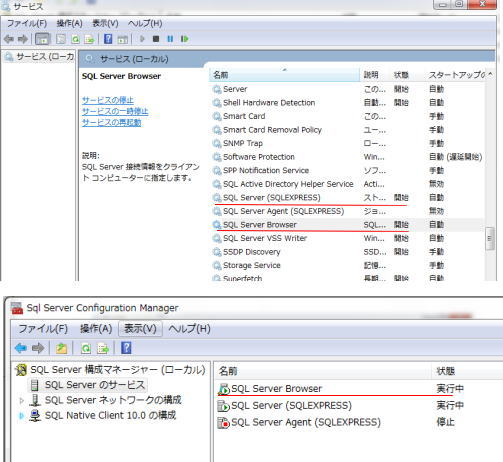Sort by 名前 column in Configuration Manager
This screenshot has width=503, height=462.
click(x=323, y=371)
